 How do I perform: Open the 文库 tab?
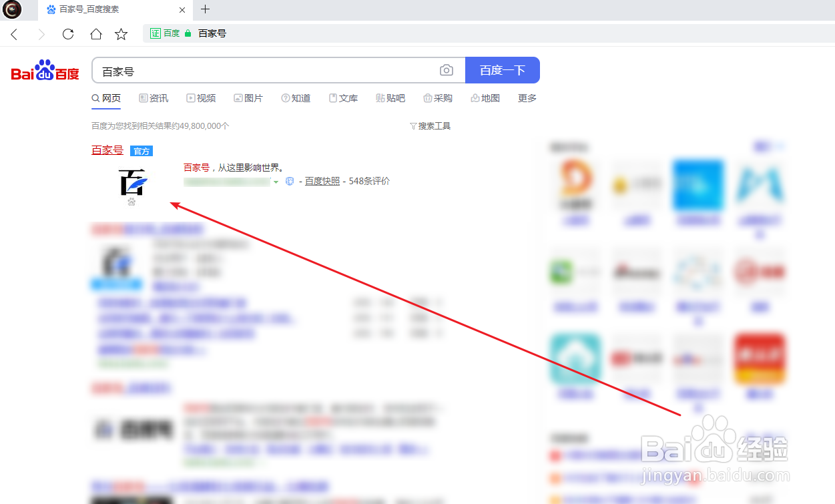point(343,98)
